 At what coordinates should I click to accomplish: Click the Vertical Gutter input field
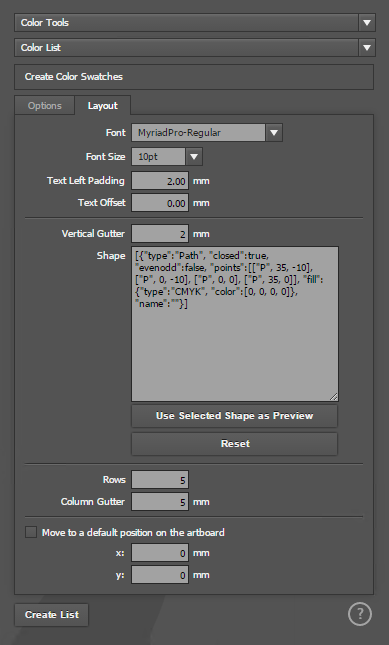pos(160,234)
